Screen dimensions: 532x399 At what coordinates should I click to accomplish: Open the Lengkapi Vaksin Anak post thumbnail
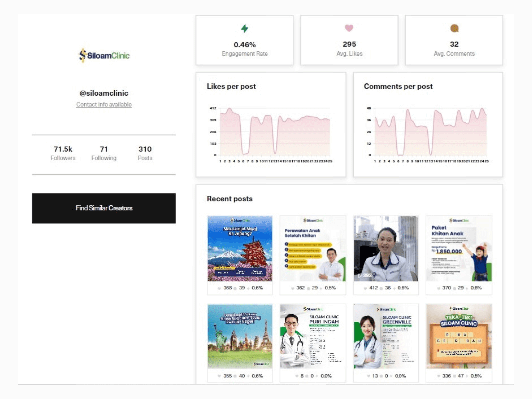(240, 337)
